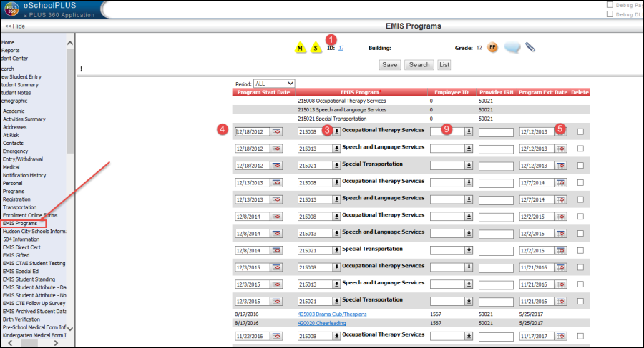Open calendar for 12/7/2014 Occupational Therapy exit date
644x348 pixels.
[x=561, y=183]
